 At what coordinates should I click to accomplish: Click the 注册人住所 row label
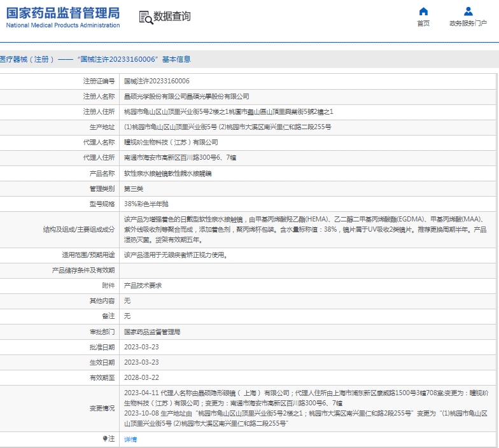(x=99, y=112)
